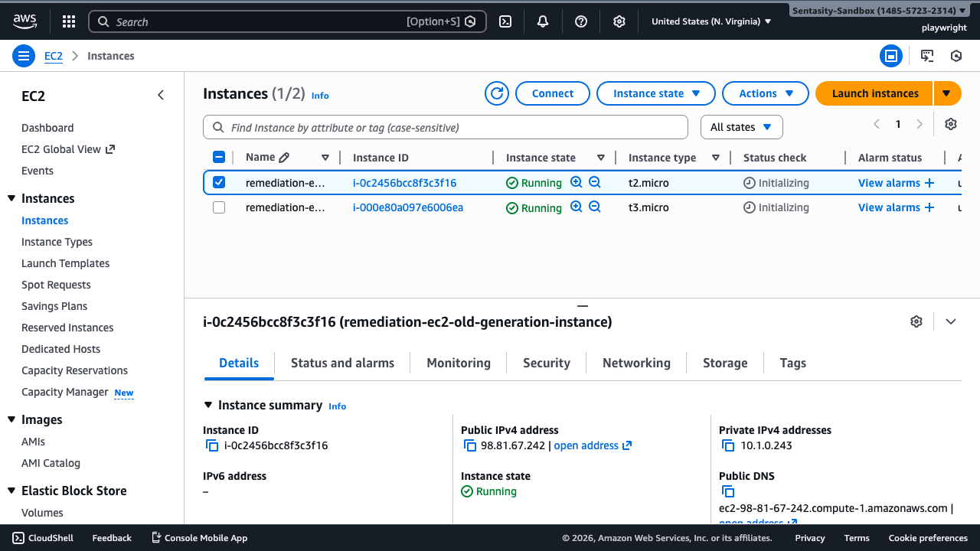Copy the Instance ID i-0c2456bcc8f3c3f16
This screenshot has width=980, height=551.
coord(211,445)
